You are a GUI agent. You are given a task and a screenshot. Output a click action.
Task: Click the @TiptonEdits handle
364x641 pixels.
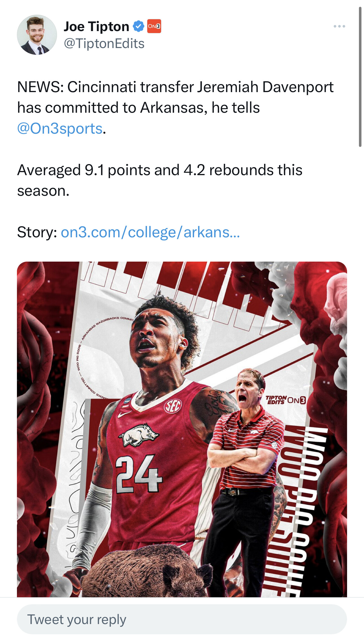point(104,44)
